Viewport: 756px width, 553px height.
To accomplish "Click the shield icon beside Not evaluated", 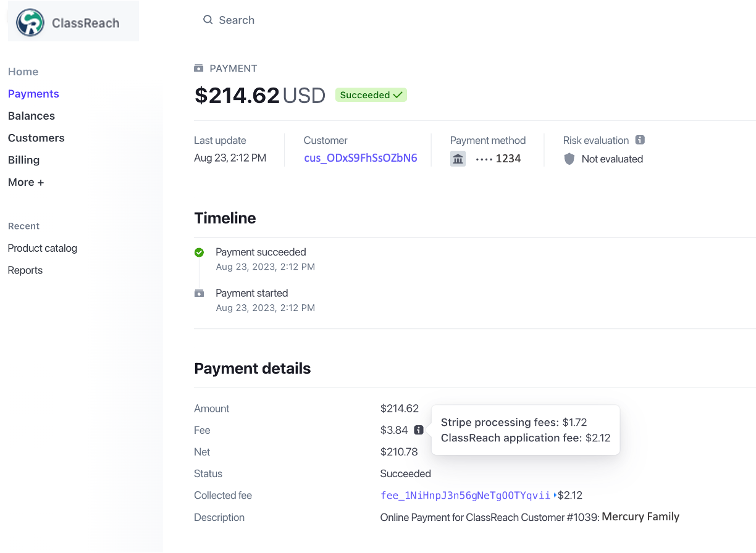I will [568, 159].
